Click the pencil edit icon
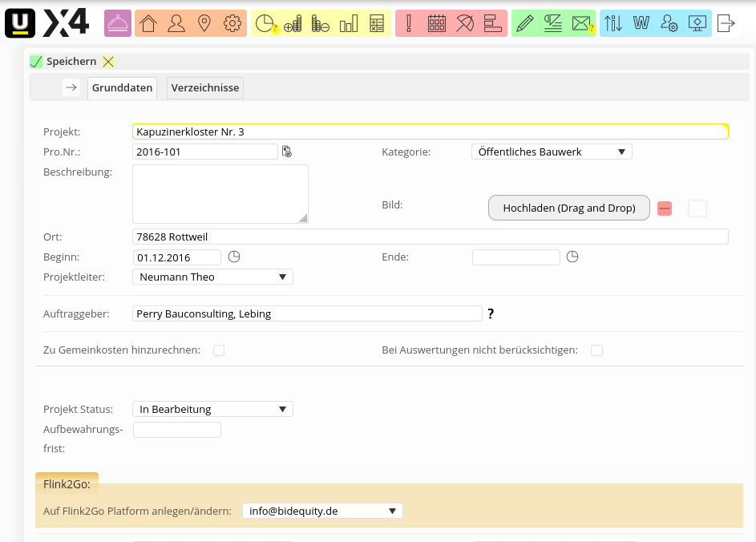The width and height of the screenshot is (756, 542). (x=524, y=24)
